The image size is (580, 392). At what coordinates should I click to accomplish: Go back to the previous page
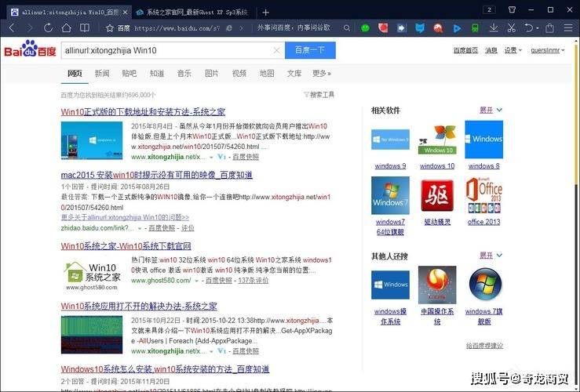(x=12, y=27)
